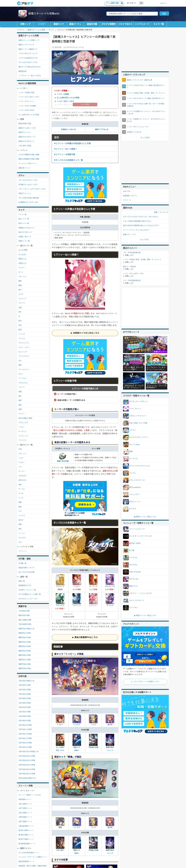The width and height of the screenshot is (186, 868).
Task: Open トライブナイン game icon
Action: [126, 408]
